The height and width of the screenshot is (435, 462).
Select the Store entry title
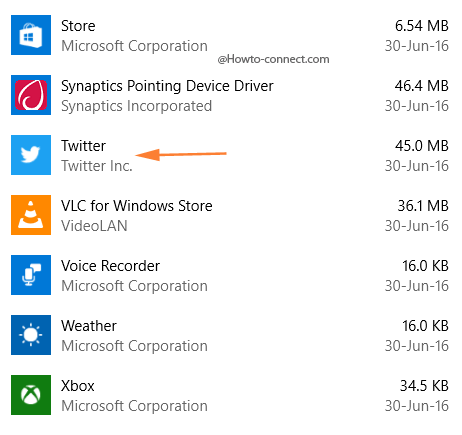tap(78, 26)
